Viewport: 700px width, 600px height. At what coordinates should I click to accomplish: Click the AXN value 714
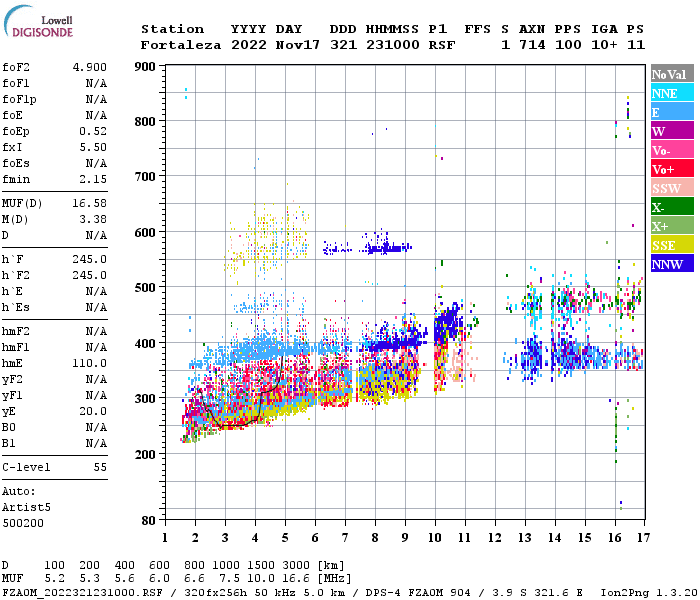click(532, 45)
